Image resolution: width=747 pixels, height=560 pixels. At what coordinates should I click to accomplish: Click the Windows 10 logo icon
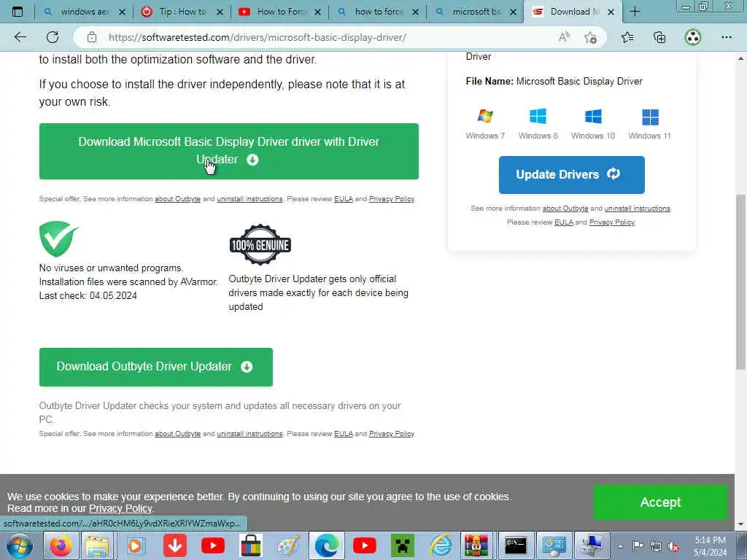593,116
